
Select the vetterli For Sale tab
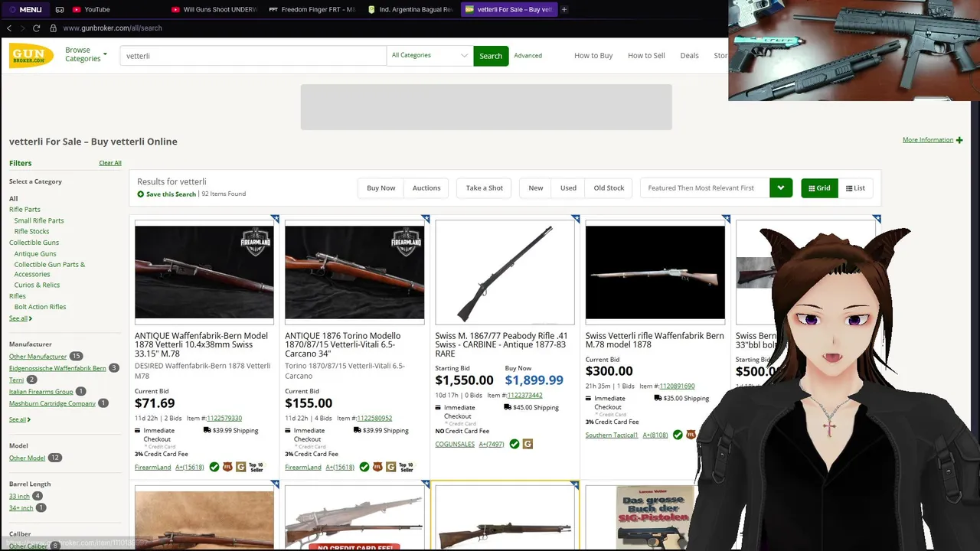click(x=508, y=9)
